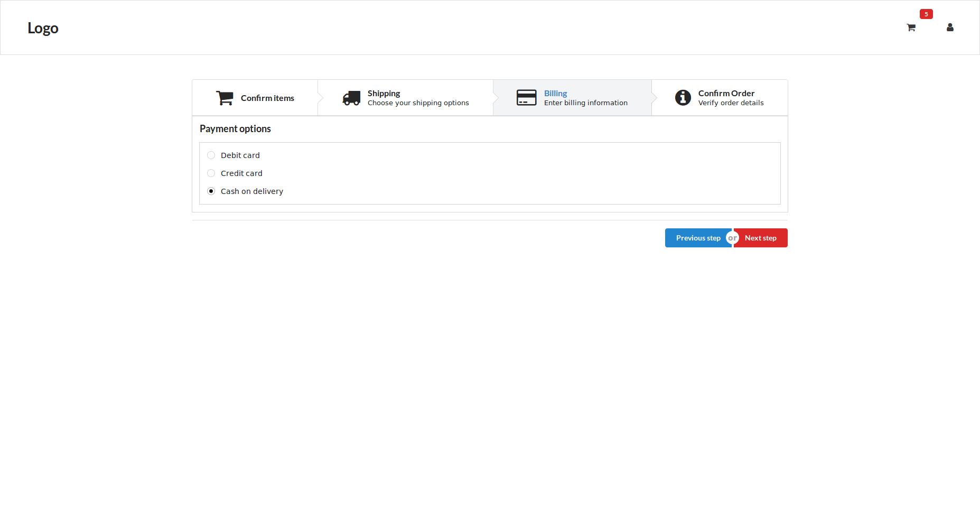
Task: Click the credit card icon in Billing step
Action: pyautogui.click(x=527, y=98)
